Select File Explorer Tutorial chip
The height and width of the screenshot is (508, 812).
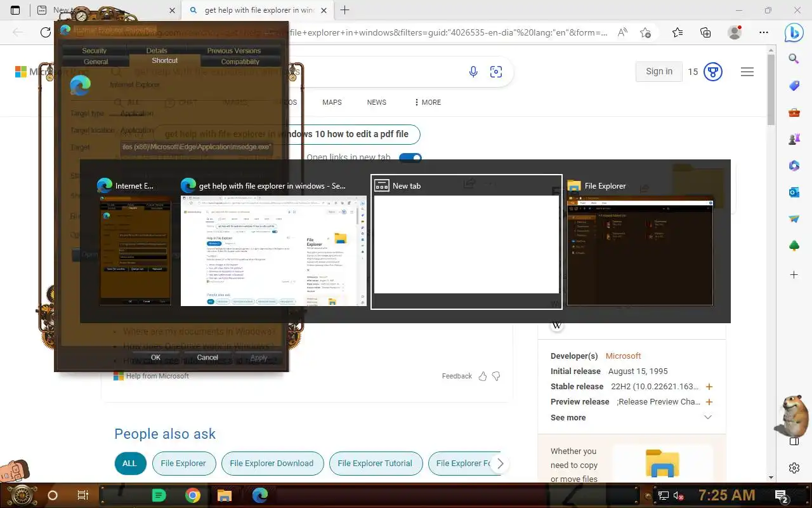click(375, 464)
